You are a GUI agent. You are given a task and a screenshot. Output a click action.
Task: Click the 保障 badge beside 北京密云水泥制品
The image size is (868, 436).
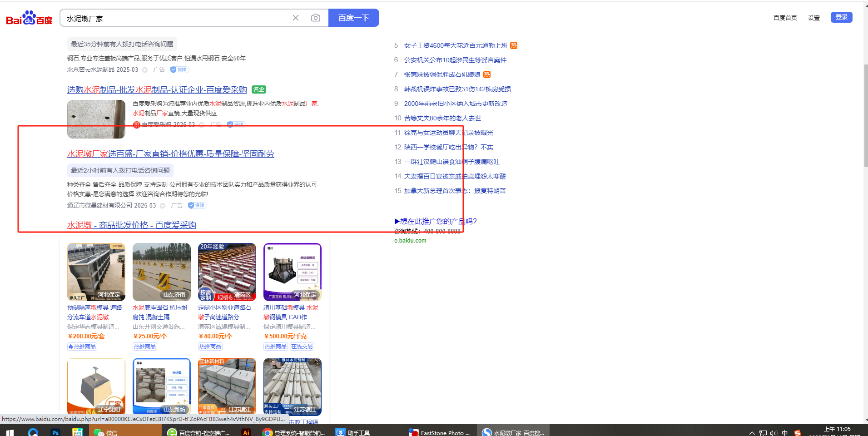click(180, 69)
